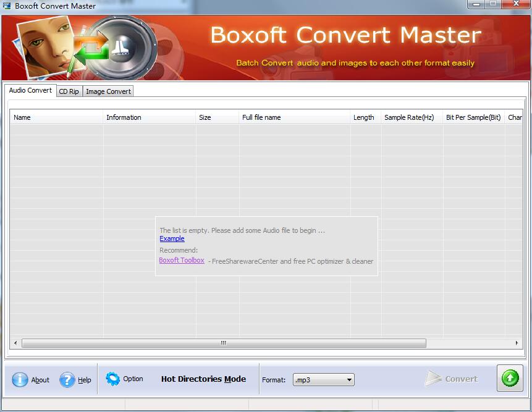The width and height of the screenshot is (532, 412).
Task: Click the scrollbar left arrow
Action: 15,343
